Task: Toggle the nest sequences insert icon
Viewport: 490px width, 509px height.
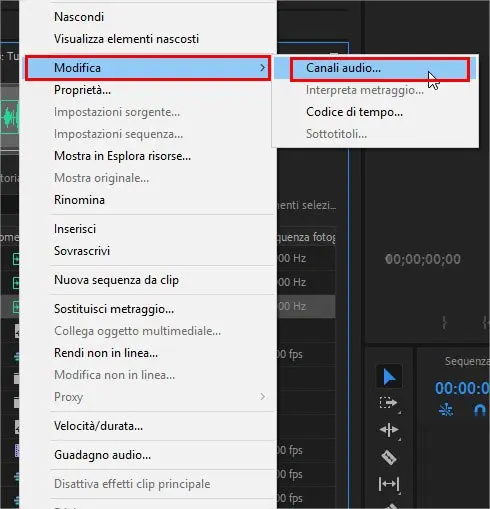Action: [446, 410]
